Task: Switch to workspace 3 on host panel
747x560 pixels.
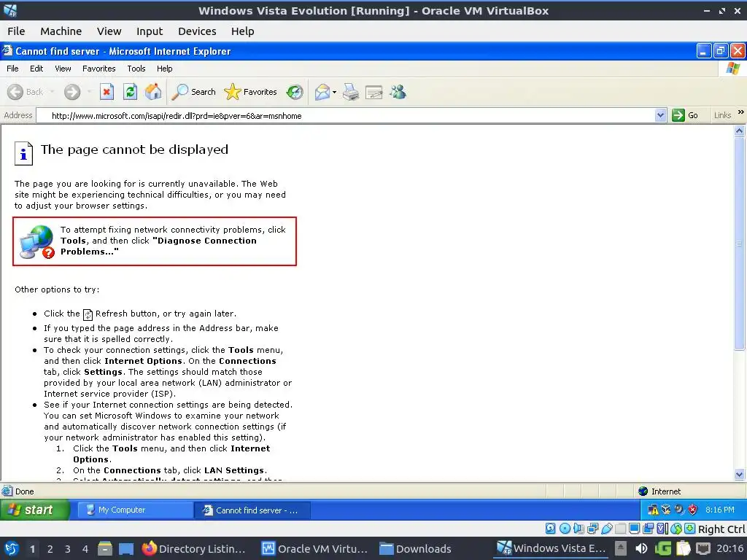Action: 68,549
